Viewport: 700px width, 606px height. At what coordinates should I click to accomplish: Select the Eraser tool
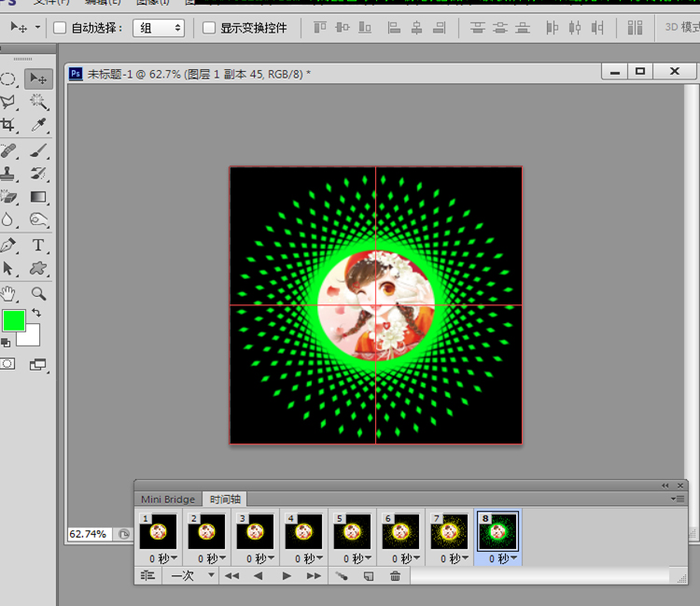point(8,196)
